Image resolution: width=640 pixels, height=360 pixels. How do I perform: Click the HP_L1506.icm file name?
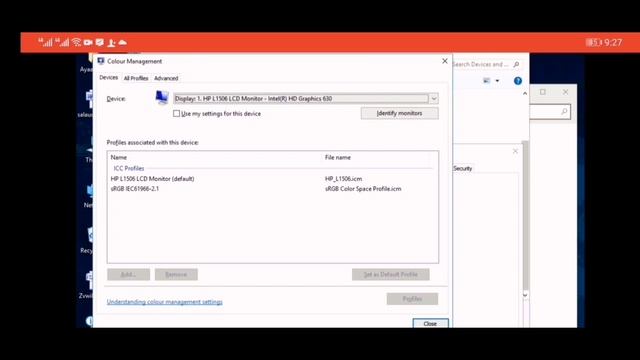pyautogui.click(x=343, y=179)
